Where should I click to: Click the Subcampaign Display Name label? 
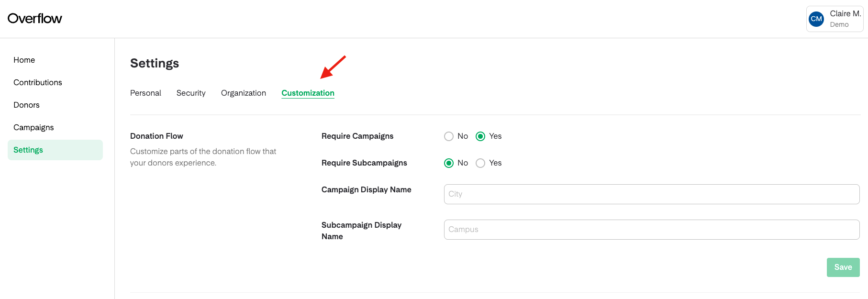coord(361,231)
